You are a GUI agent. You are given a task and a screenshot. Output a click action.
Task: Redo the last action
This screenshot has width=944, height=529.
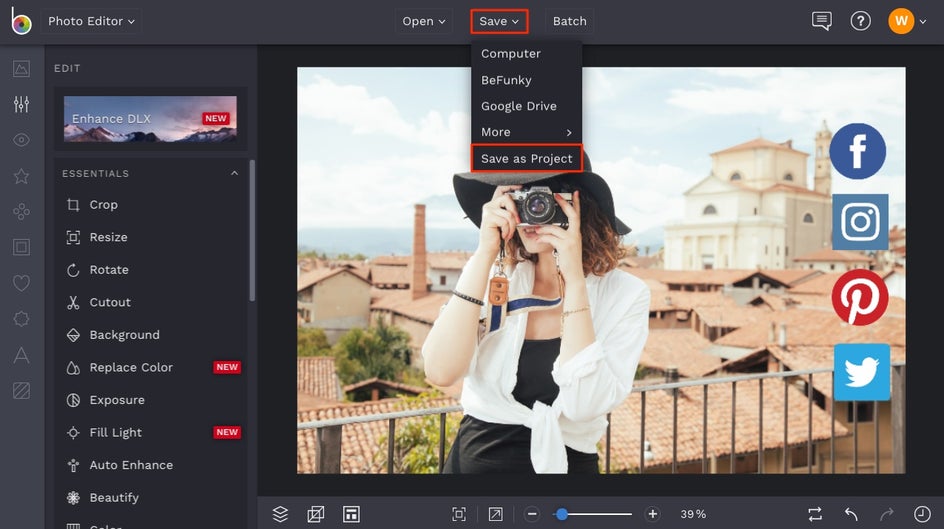pyautogui.click(x=886, y=514)
